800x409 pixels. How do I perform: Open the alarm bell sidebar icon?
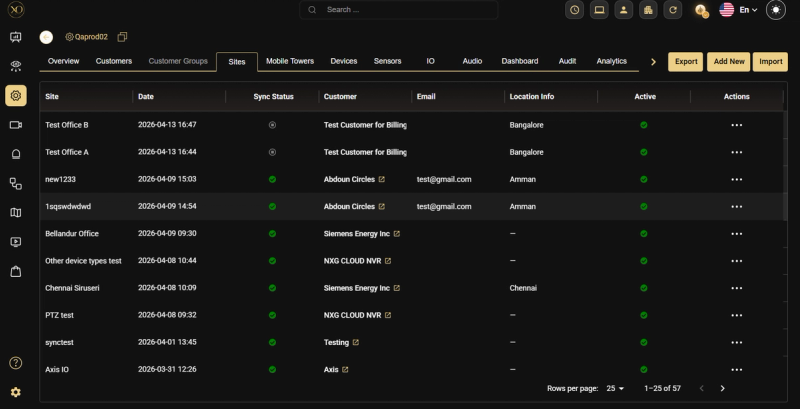point(16,155)
